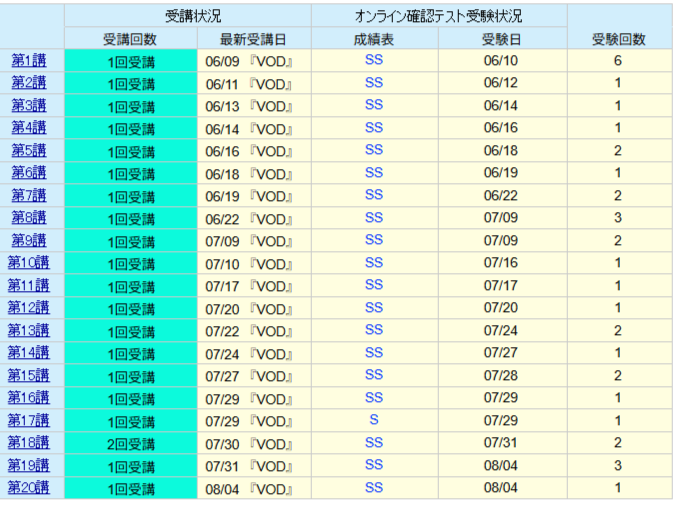Open the 第1講 lecture link
679x507 pixels.
point(29,60)
